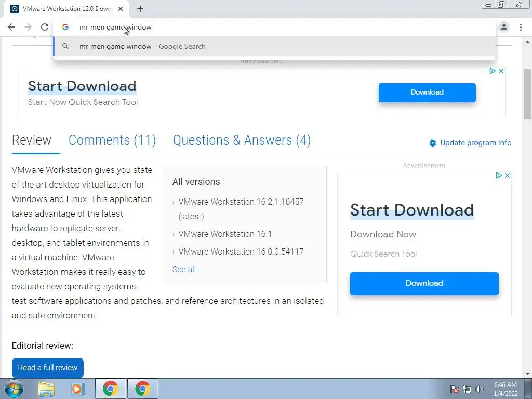Close the sidebar advertisement
532x399 pixels.
pyautogui.click(x=507, y=176)
